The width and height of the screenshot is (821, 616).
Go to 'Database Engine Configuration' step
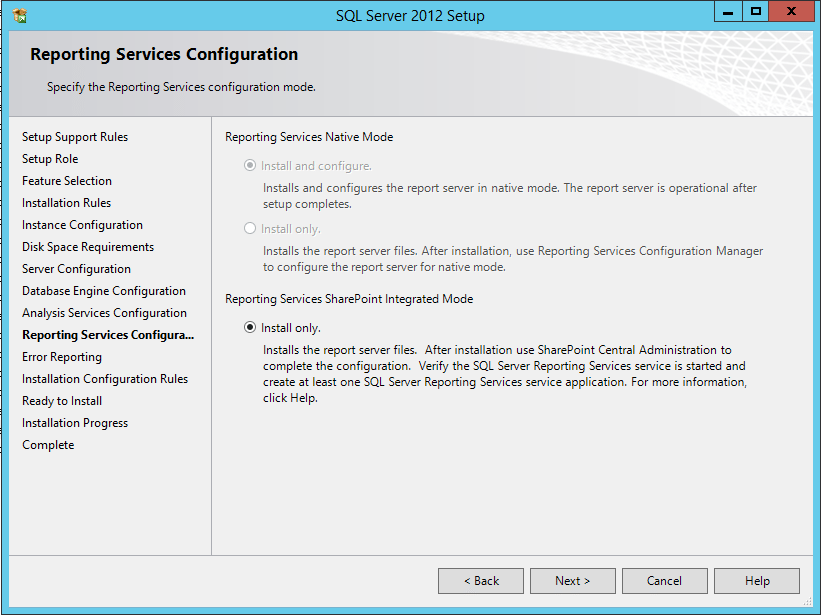coord(104,291)
